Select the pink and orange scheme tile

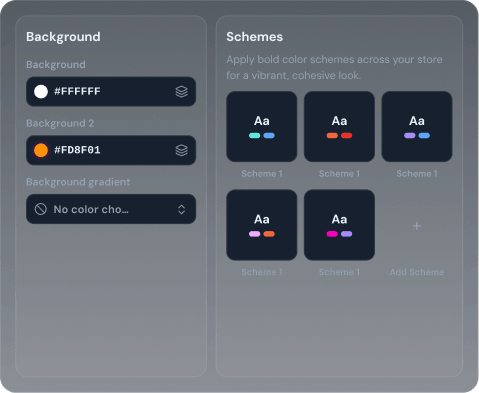[x=262, y=225]
